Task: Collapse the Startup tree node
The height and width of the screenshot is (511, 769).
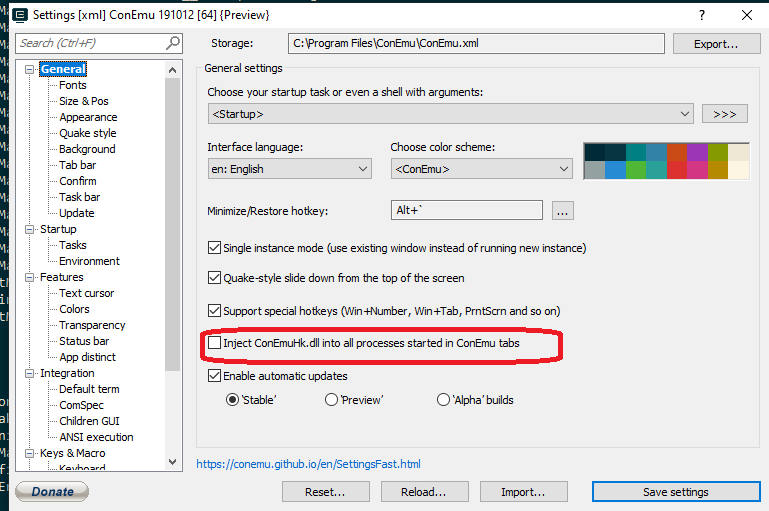Action: pyautogui.click(x=29, y=230)
